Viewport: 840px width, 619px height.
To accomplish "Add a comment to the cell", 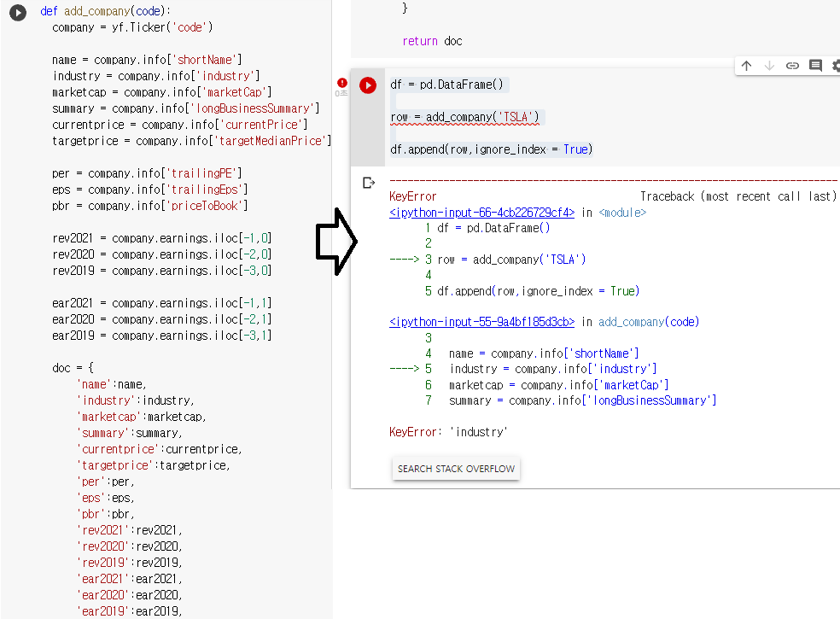I will pyautogui.click(x=815, y=66).
